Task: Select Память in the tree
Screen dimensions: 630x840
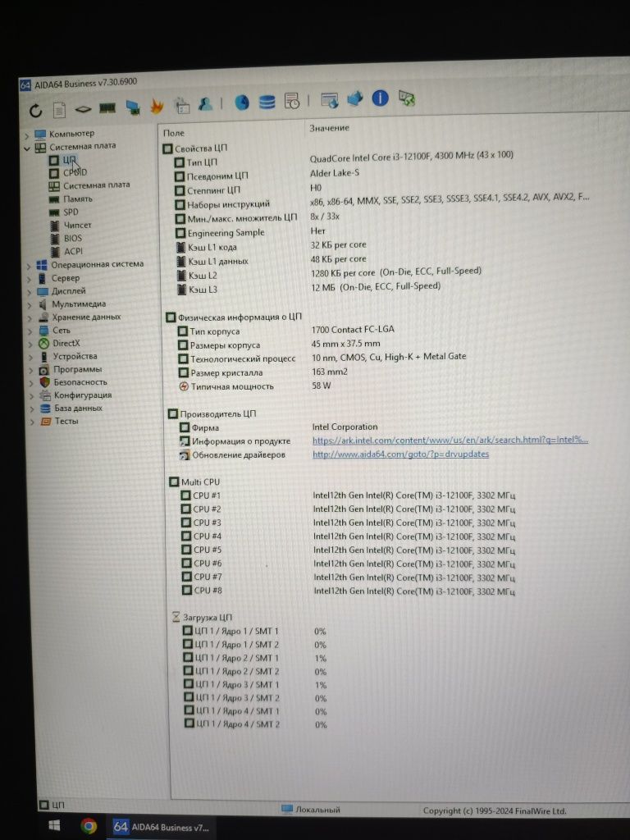Action: (x=71, y=199)
